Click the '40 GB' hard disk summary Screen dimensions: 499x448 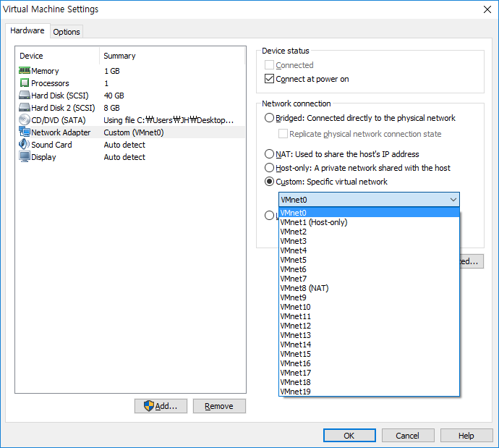(114, 96)
